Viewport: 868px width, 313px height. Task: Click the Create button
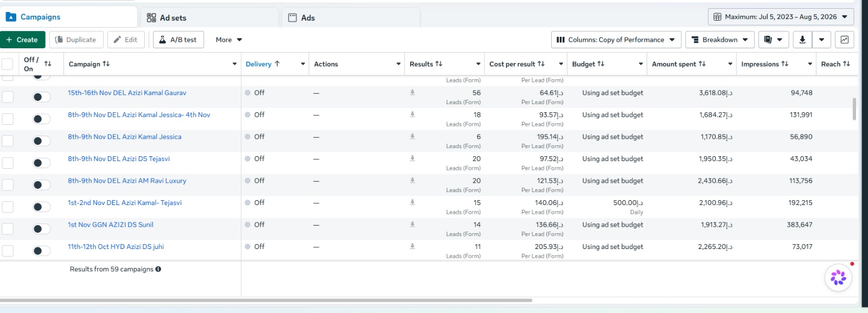coord(23,40)
